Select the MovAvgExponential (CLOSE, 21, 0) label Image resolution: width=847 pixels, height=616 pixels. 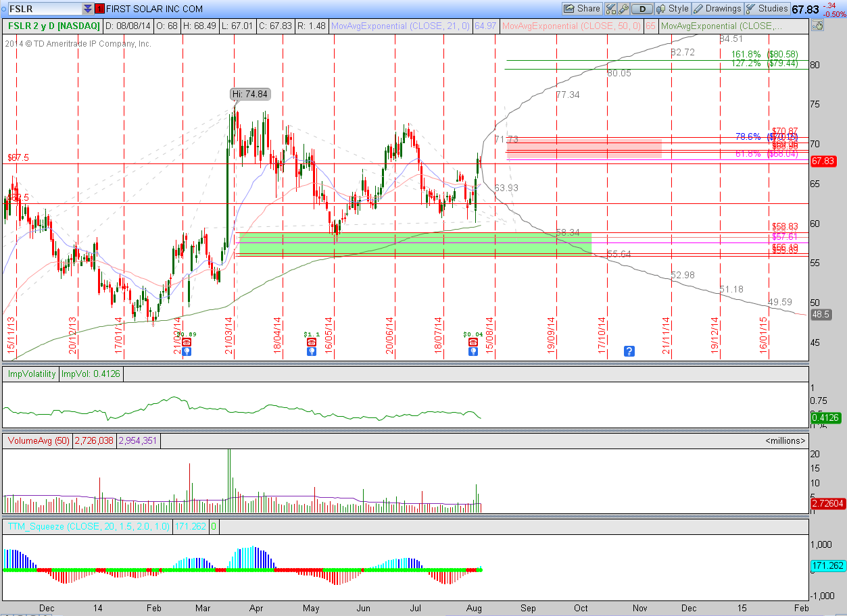point(400,26)
